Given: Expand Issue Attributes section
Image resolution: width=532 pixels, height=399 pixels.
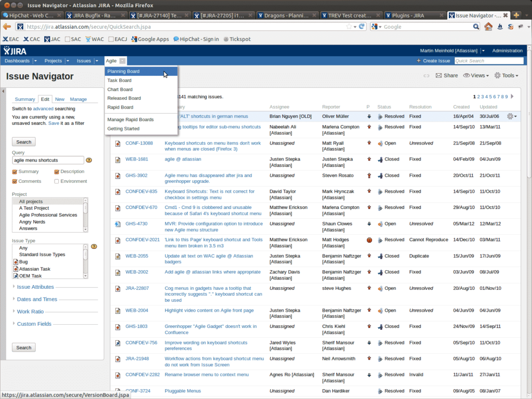Looking at the screenshot, I should coord(35,287).
